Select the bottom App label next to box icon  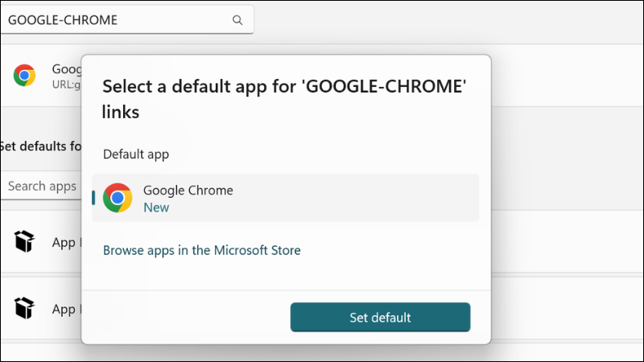pos(66,309)
